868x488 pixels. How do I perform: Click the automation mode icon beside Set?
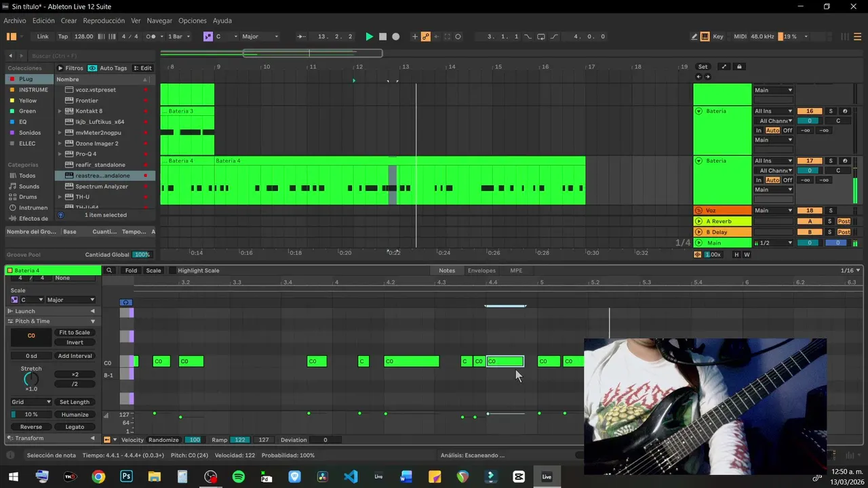(724, 66)
